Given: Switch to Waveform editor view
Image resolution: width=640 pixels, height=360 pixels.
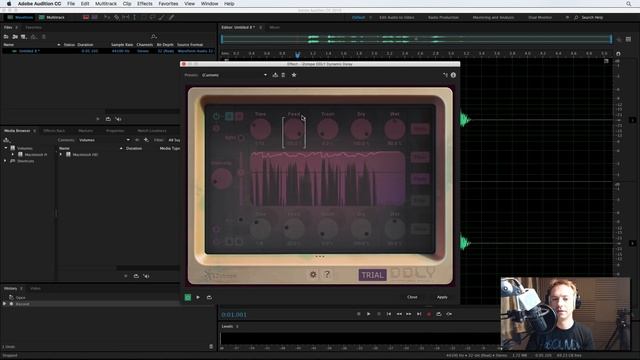Looking at the screenshot, I should click(x=20, y=18).
